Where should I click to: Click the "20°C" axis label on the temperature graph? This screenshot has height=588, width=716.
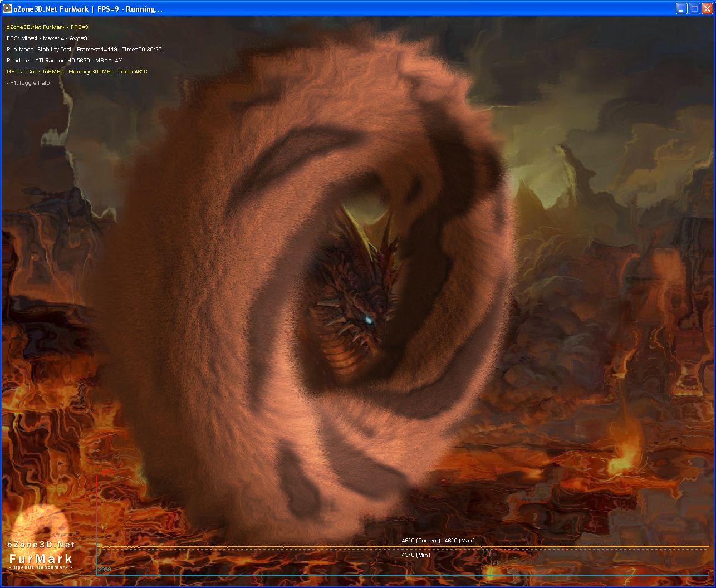pos(105,570)
